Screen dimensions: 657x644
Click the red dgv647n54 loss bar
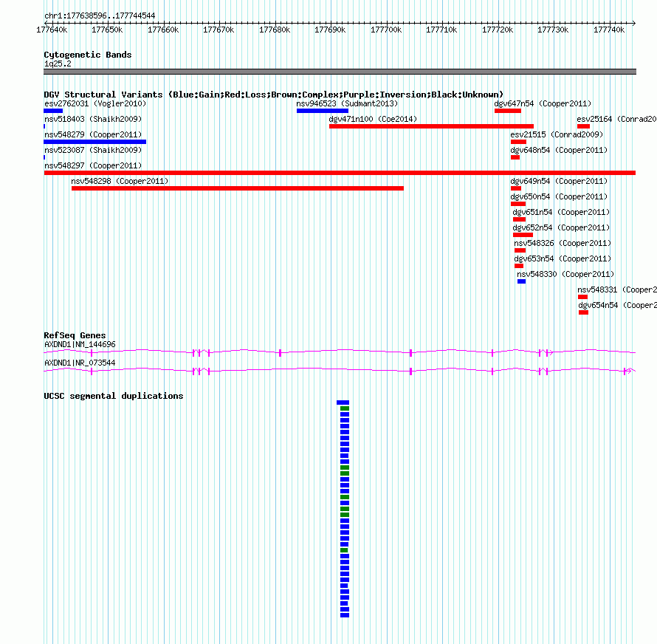[x=508, y=111]
